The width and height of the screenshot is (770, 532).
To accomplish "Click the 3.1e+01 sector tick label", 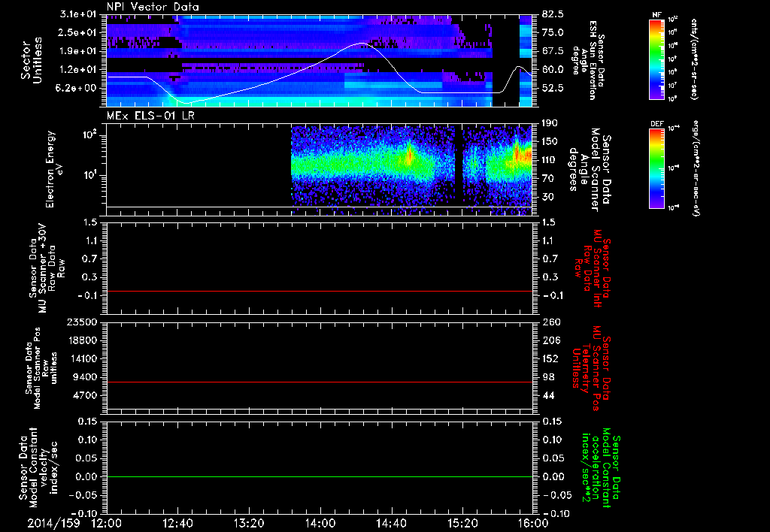I will (x=80, y=14).
